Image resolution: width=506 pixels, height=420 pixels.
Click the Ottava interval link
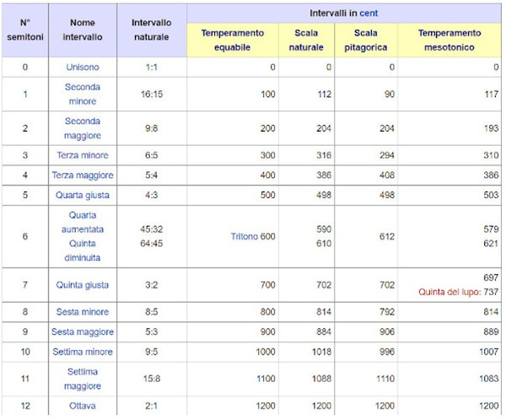pos(89,406)
